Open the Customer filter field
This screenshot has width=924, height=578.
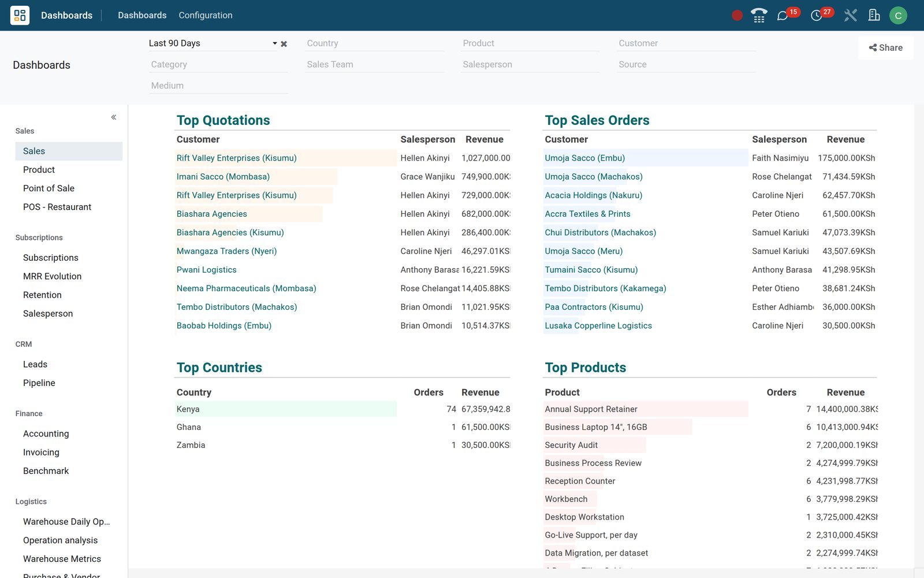pyautogui.click(x=686, y=43)
